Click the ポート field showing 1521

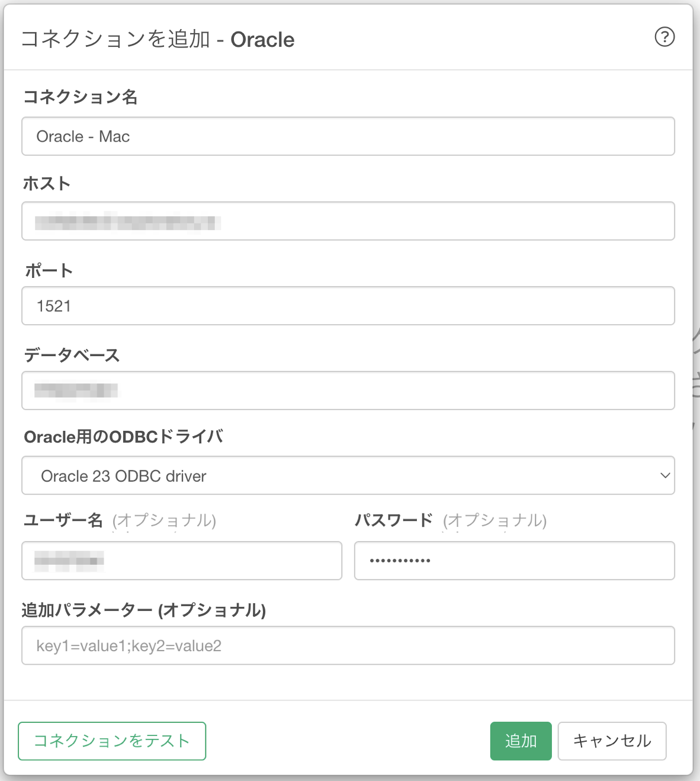click(x=348, y=306)
